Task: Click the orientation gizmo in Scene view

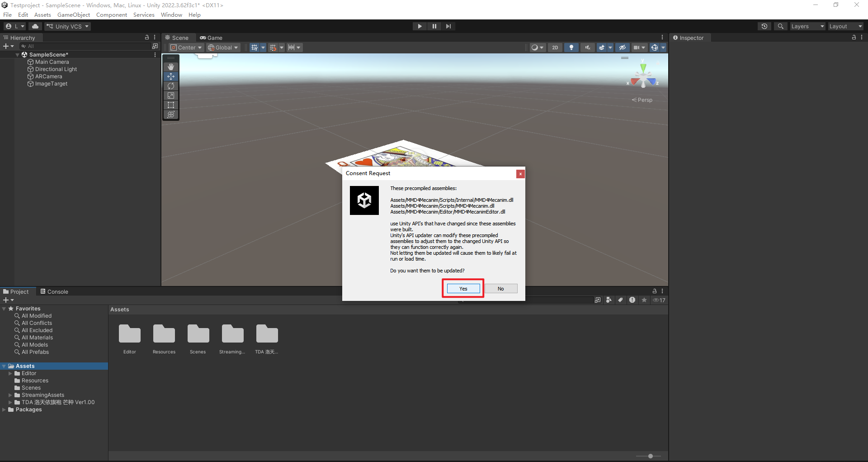Action: click(643, 77)
